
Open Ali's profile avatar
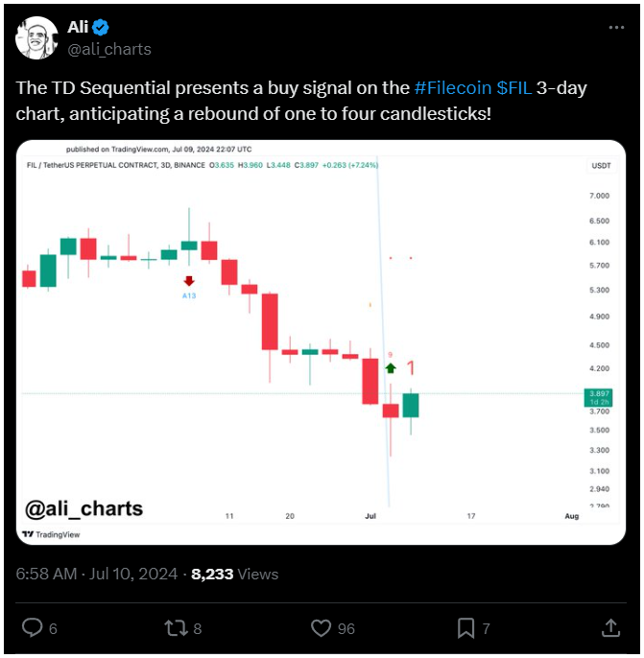(x=36, y=37)
